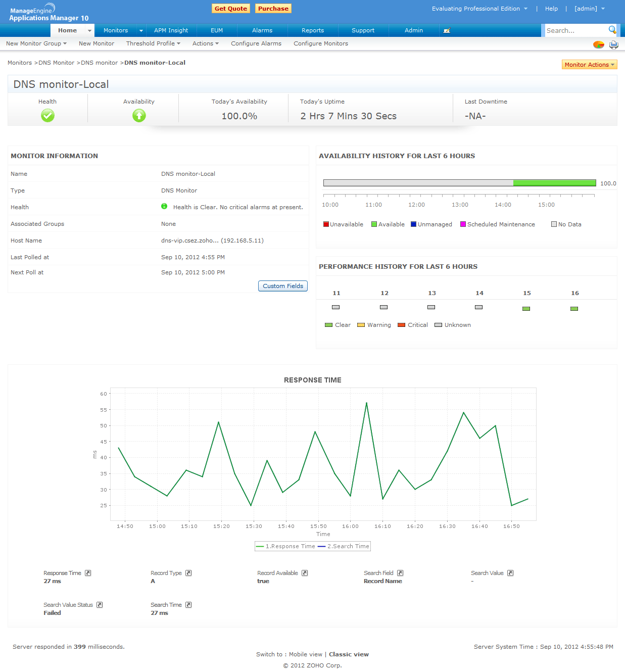Click the Custom Fields button

[x=283, y=286]
